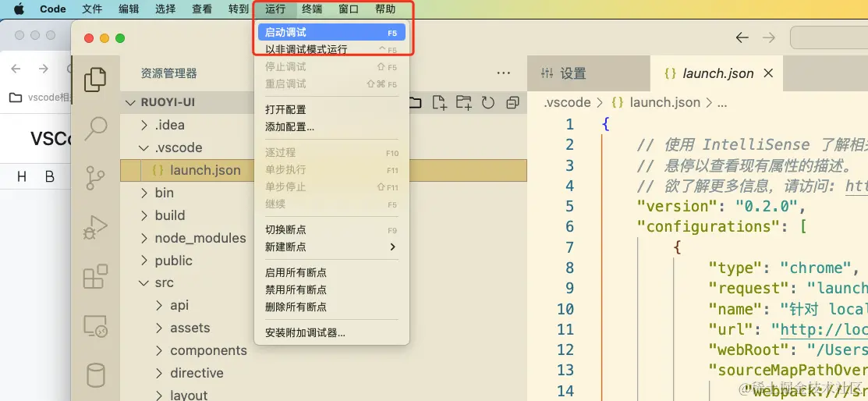This screenshot has width=868, height=401.
Task: Open the 编辑 menu
Action: [129, 9]
